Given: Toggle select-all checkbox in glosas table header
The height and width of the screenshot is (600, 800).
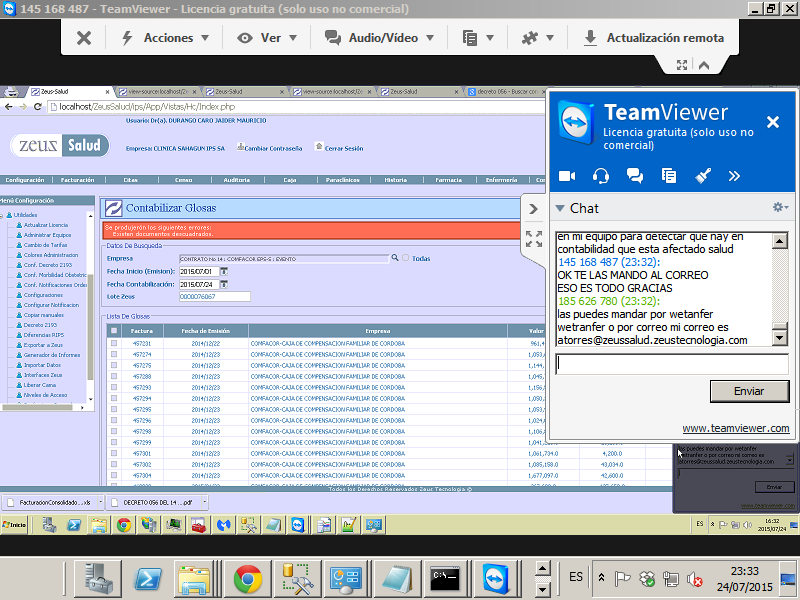Looking at the screenshot, I should (x=114, y=331).
